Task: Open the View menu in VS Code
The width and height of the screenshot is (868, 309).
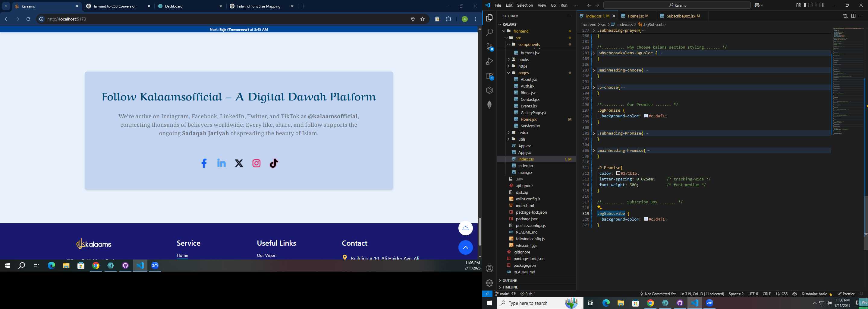Action: click(542, 5)
